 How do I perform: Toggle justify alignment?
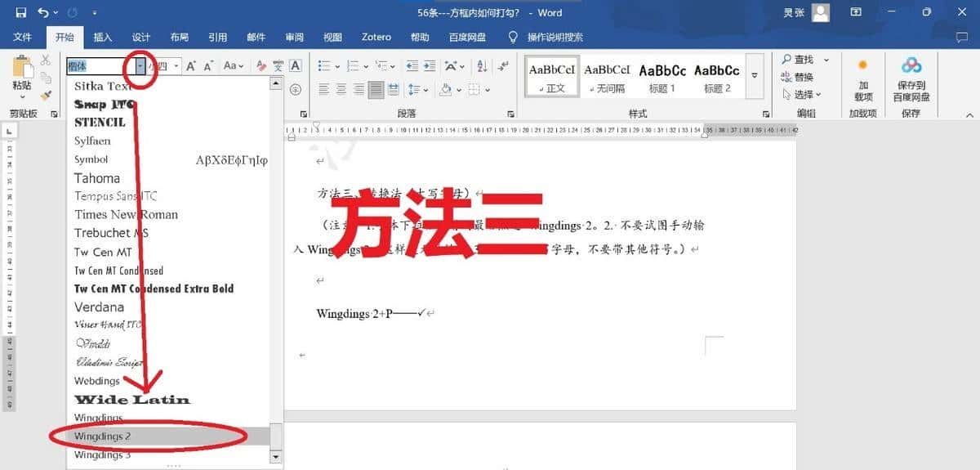[x=376, y=89]
